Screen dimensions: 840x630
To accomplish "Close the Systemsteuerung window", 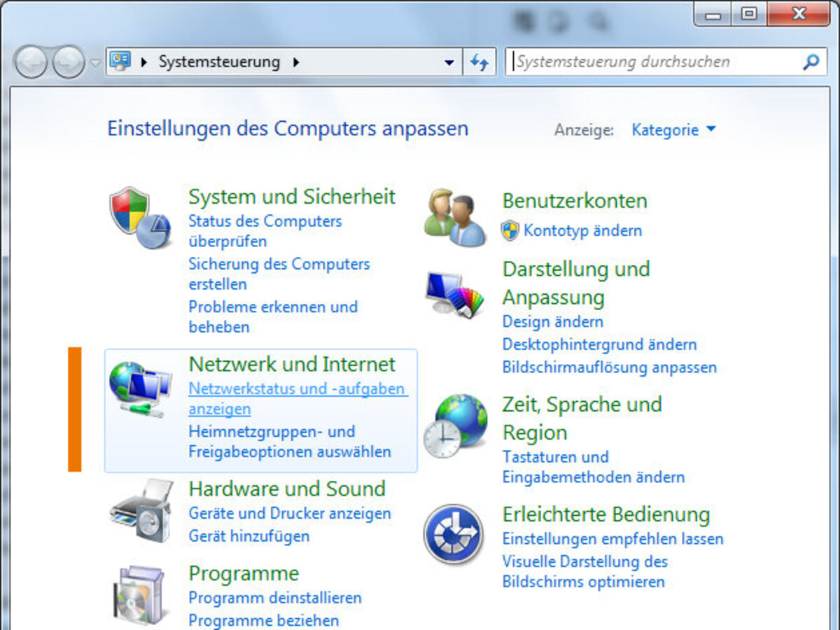I will 798,13.
